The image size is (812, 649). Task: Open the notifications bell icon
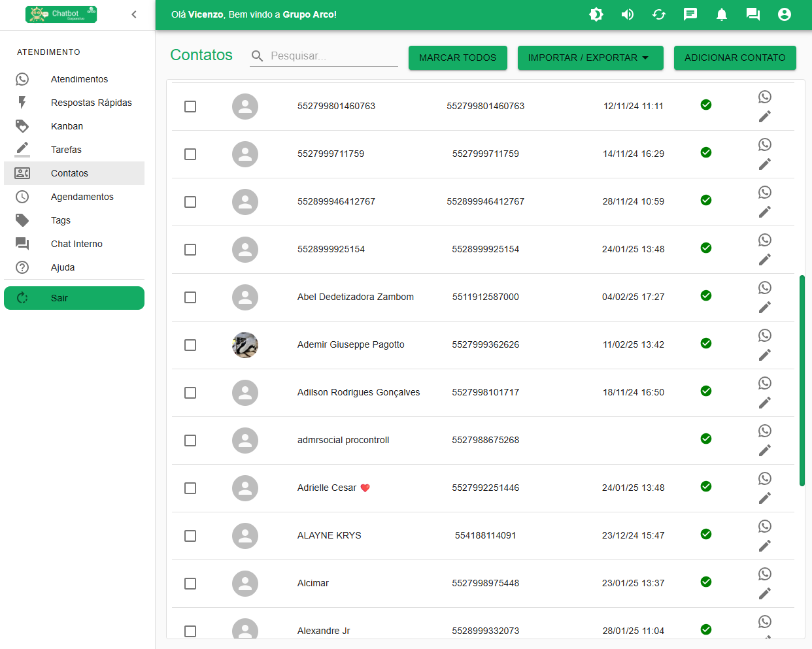pyautogui.click(x=721, y=14)
